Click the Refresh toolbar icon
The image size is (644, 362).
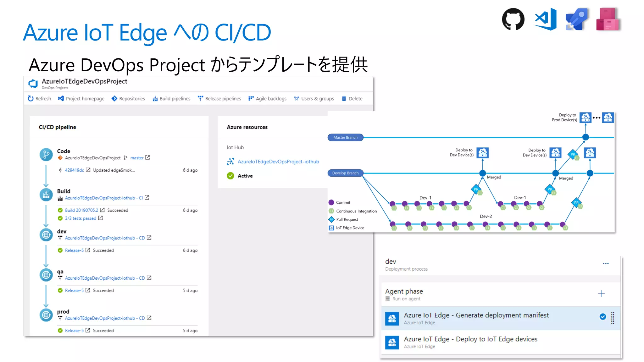tap(31, 99)
